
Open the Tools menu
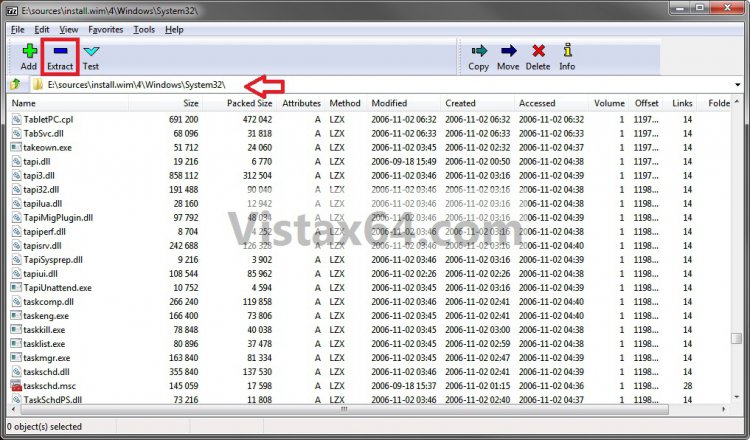coord(144,30)
